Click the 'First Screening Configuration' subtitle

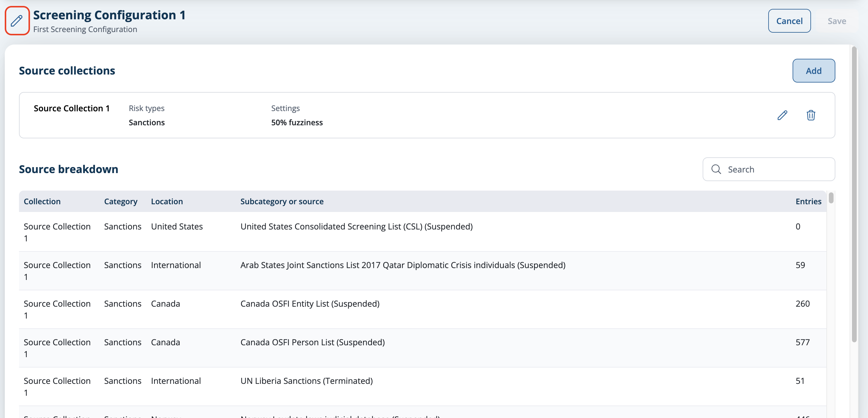[85, 29]
